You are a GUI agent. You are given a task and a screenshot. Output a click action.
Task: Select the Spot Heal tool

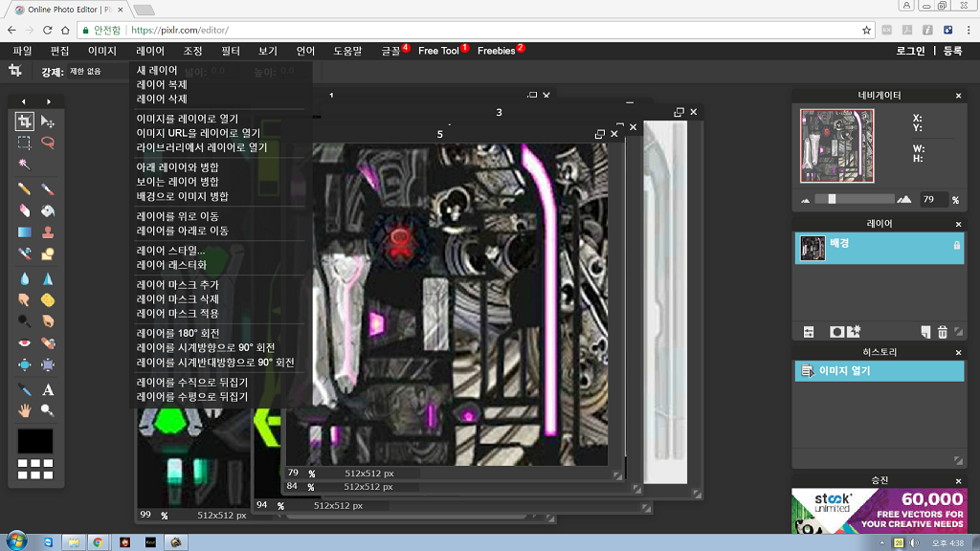(48, 343)
